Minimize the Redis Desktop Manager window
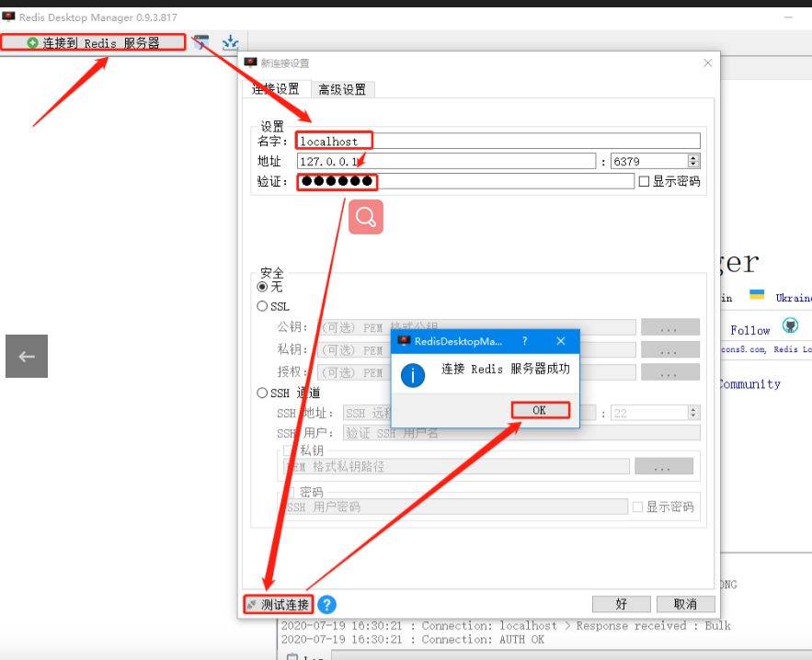 click(788, 17)
